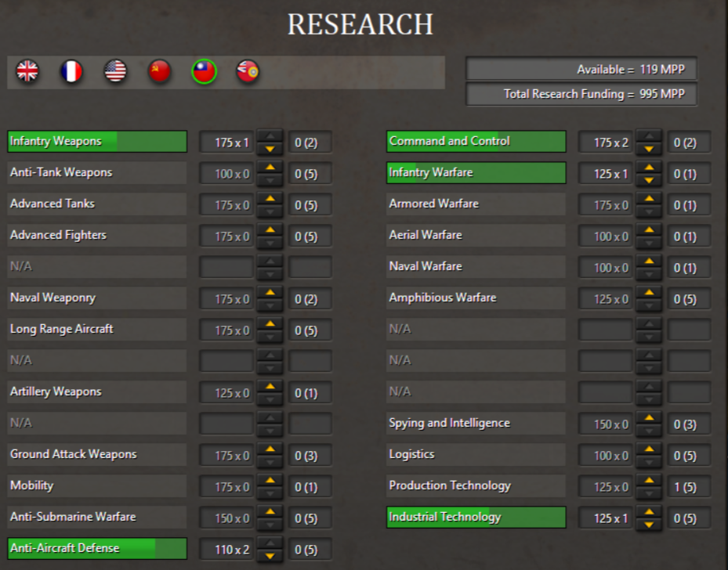
Task: Select the Naval Warfare research category
Action: (x=476, y=267)
